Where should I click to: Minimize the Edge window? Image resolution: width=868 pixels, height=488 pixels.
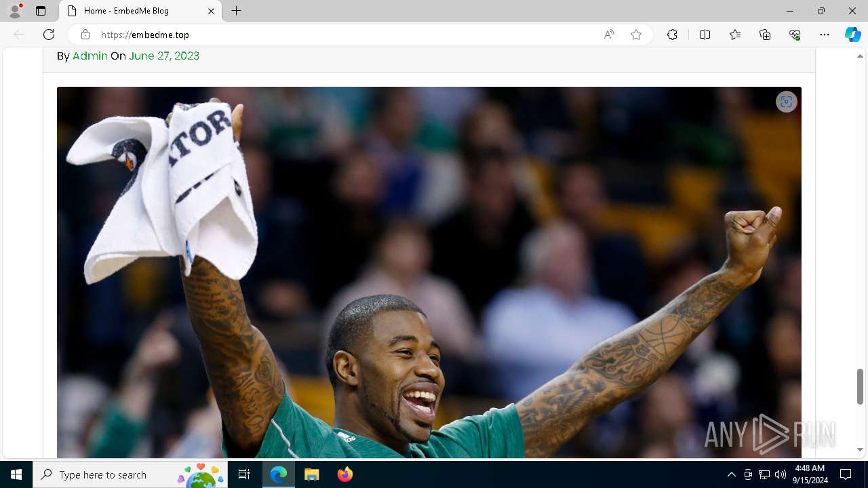point(790,11)
